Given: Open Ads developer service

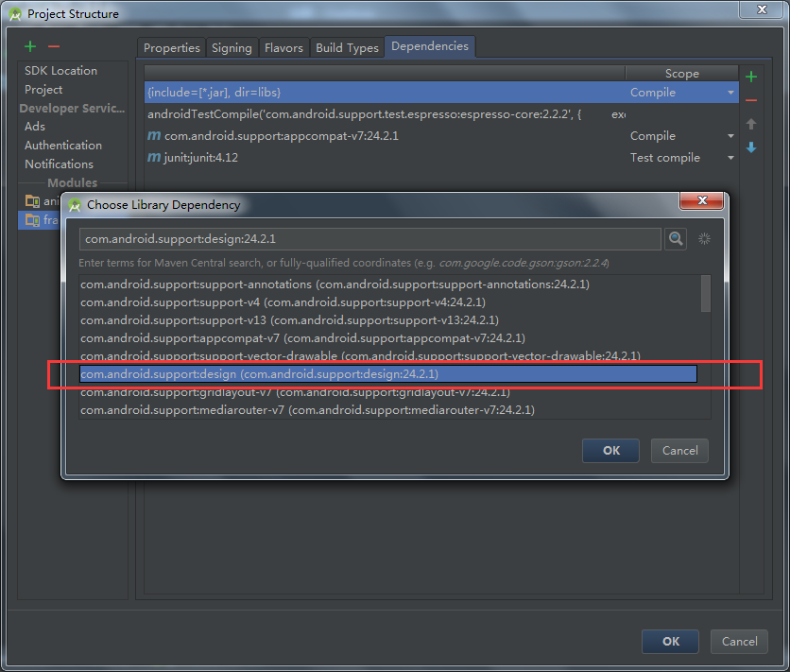Looking at the screenshot, I should pos(35,127).
